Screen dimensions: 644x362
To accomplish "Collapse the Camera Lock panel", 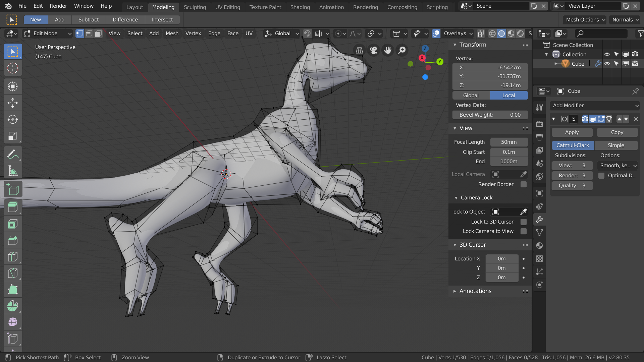I will pyautogui.click(x=456, y=198).
